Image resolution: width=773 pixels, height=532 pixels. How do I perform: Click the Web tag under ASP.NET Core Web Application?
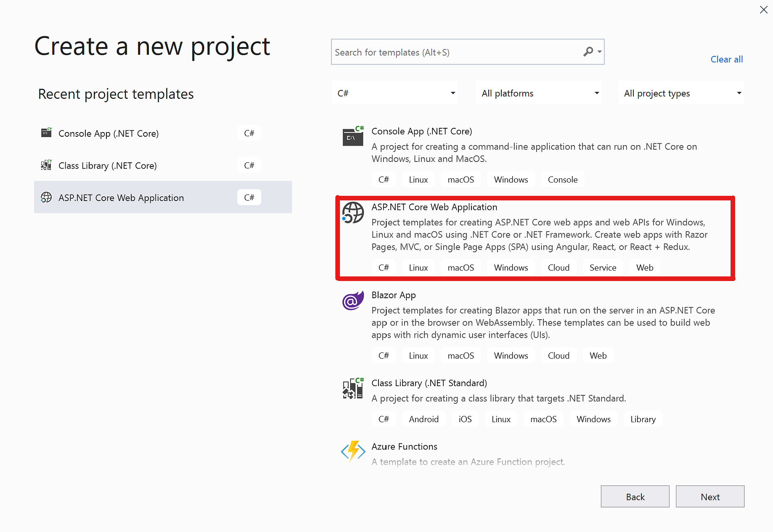pyautogui.click(x=644, y=267)
